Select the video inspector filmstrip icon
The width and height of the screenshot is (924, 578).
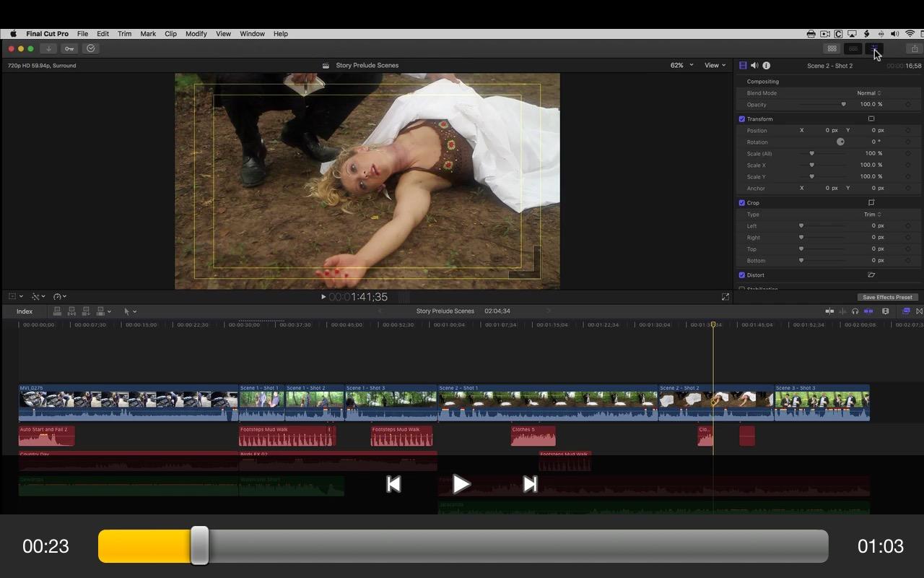coord(743,66)
